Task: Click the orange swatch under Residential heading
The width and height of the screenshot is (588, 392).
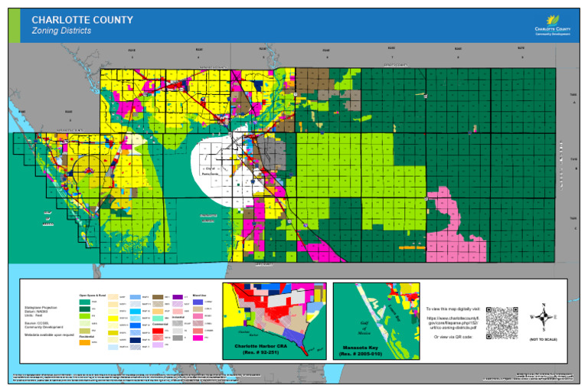Action: tap(85, 342)
